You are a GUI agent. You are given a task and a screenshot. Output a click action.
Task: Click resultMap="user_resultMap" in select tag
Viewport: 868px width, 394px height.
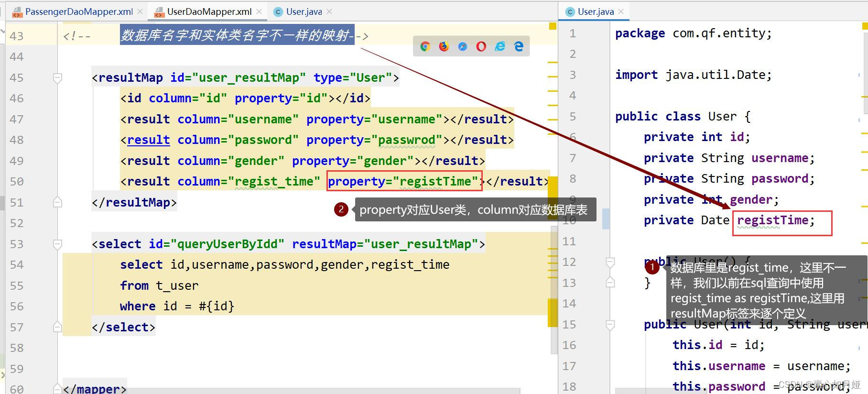tap(385, 244)
